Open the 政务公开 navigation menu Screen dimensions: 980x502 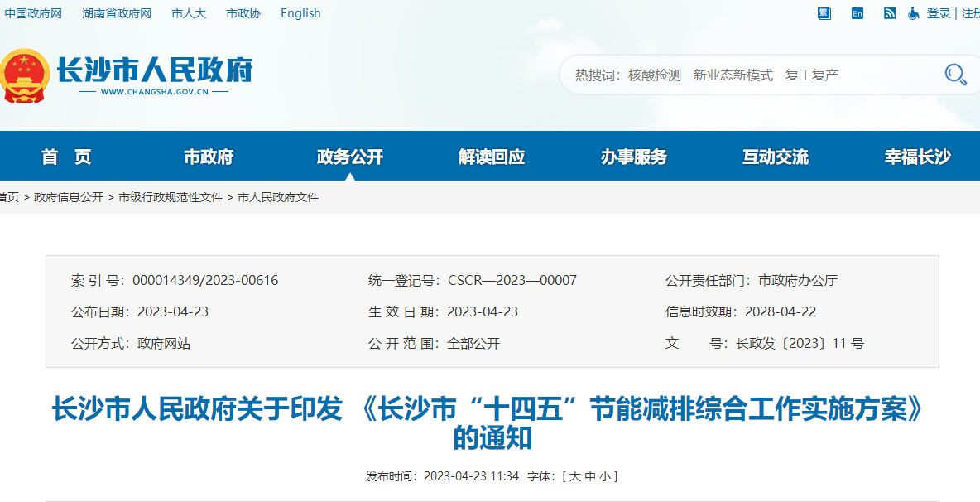[x=349, y=157]
